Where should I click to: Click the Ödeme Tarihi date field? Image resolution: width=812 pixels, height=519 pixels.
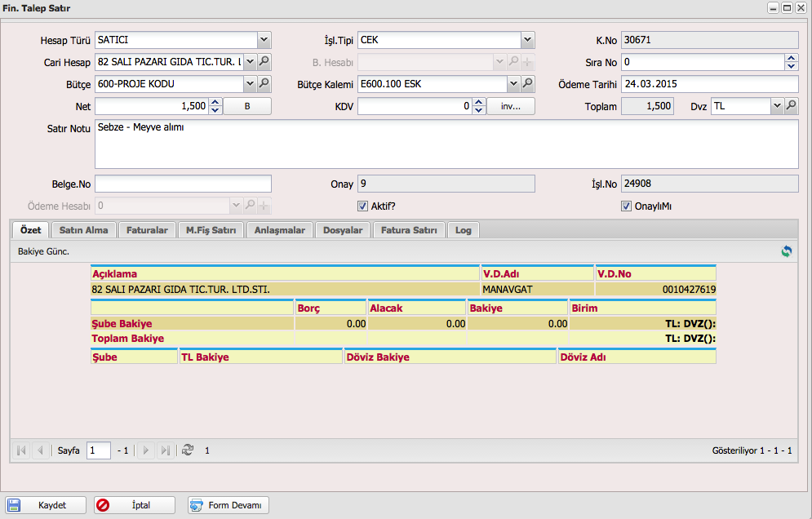pos(710,84)
